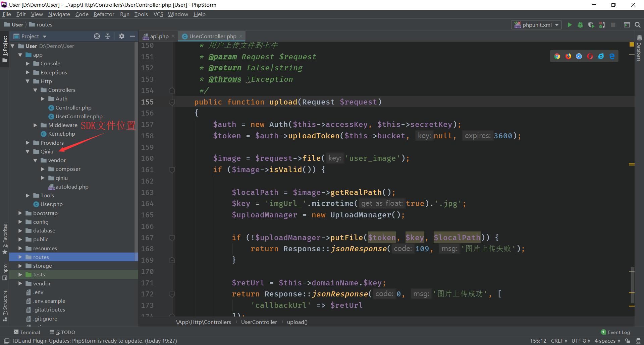Toggle the 1: Project side tab
Viewport: 644px width, 345px height.
pyautogui.click(x=5, y=49)
